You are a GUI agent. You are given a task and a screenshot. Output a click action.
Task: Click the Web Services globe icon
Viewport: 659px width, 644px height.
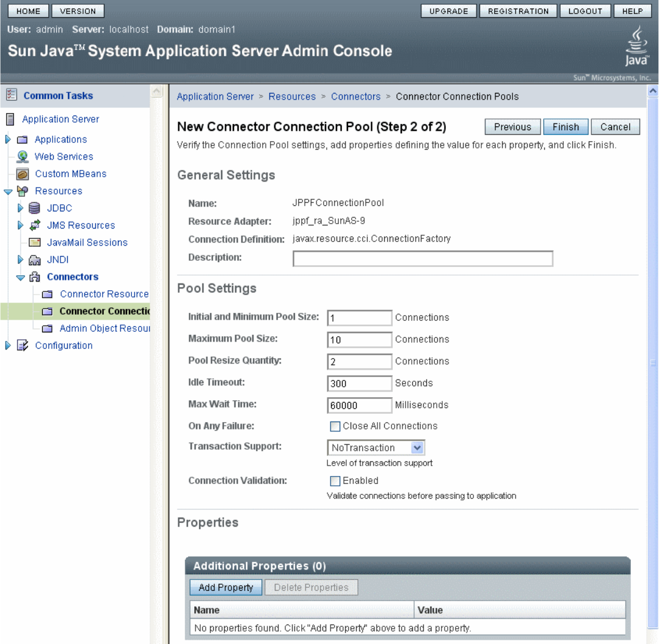tap(22, 156)
